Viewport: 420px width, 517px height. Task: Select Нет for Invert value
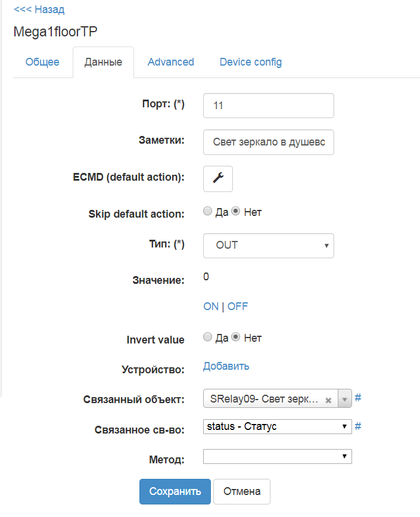coord(235,337)
